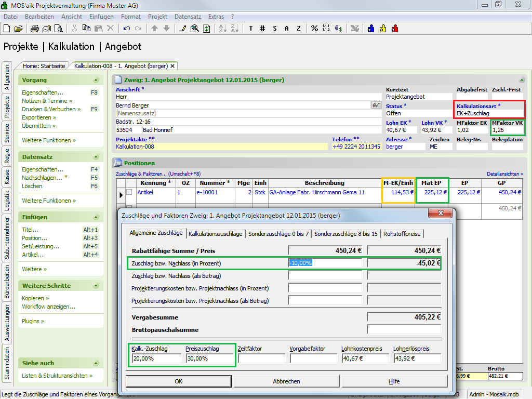
Task: Click the Kalk.-Zuschlag input field
Action: point(157,358)
